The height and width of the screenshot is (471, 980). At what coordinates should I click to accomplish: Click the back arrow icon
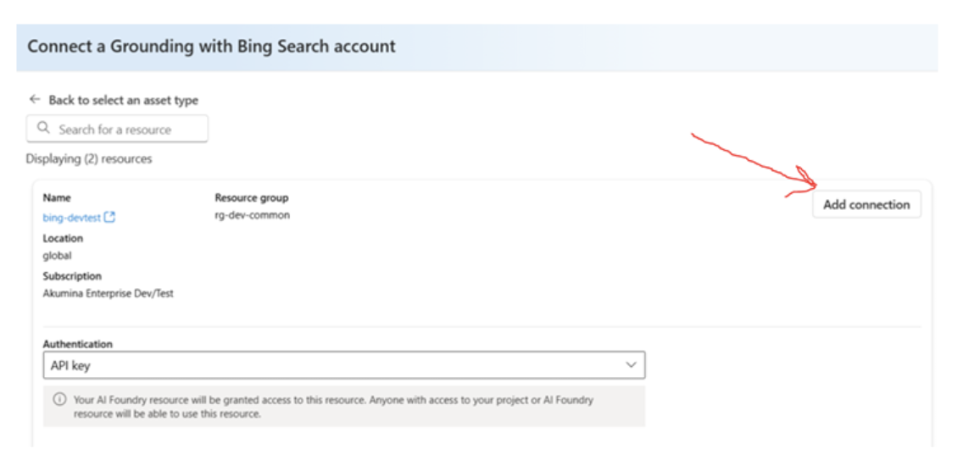coord(35,99)
